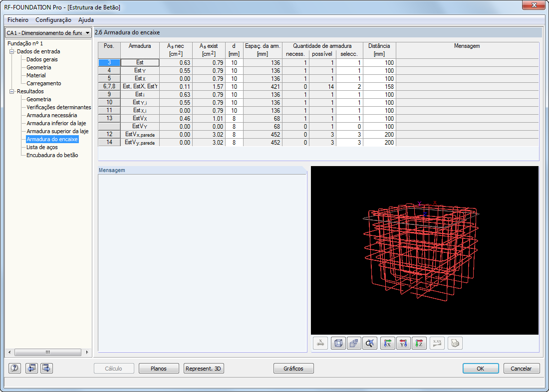Go to previous table with left arrow icon

point(31,368)
